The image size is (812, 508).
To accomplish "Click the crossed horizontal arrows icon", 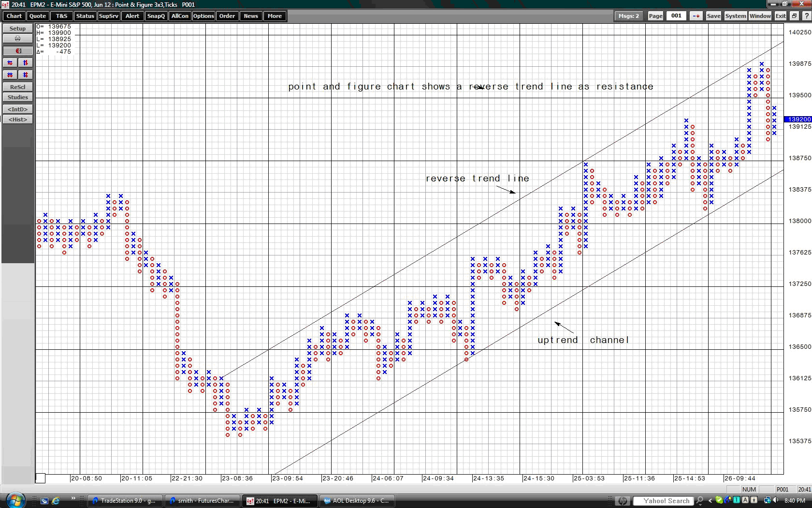I will (x=10, y=75).
